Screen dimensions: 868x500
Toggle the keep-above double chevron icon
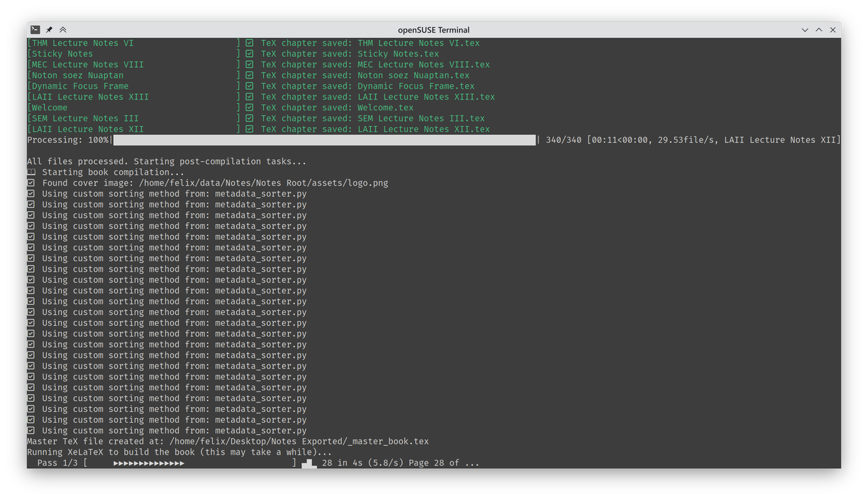[x=63, y=30]
